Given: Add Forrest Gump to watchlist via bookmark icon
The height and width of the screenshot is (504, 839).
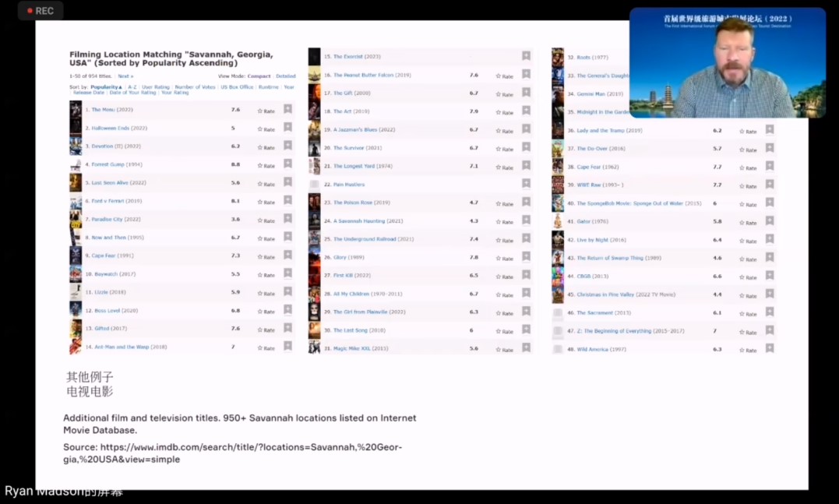Looking at the screenshot, I should pyautogui.click(x=287, y=164).
